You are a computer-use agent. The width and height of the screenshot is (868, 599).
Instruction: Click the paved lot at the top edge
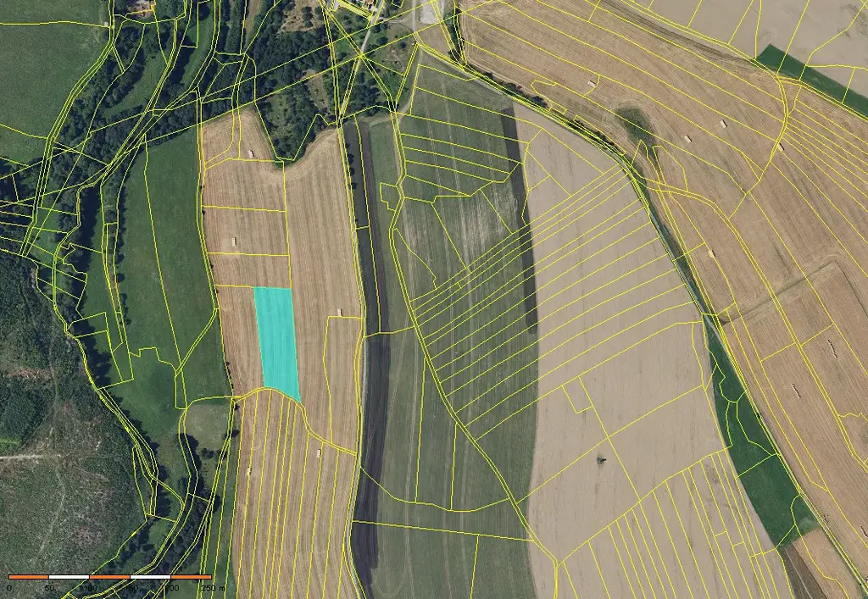tap(428, 12)
